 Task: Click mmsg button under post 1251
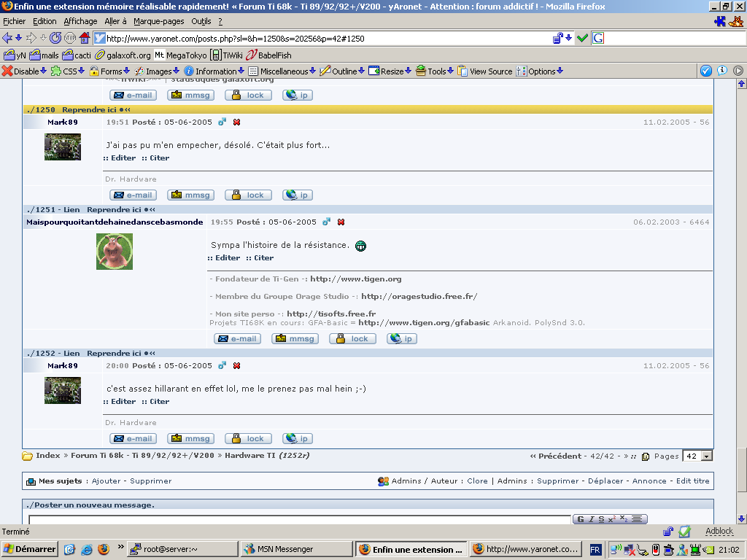click(x=295, y=339)
